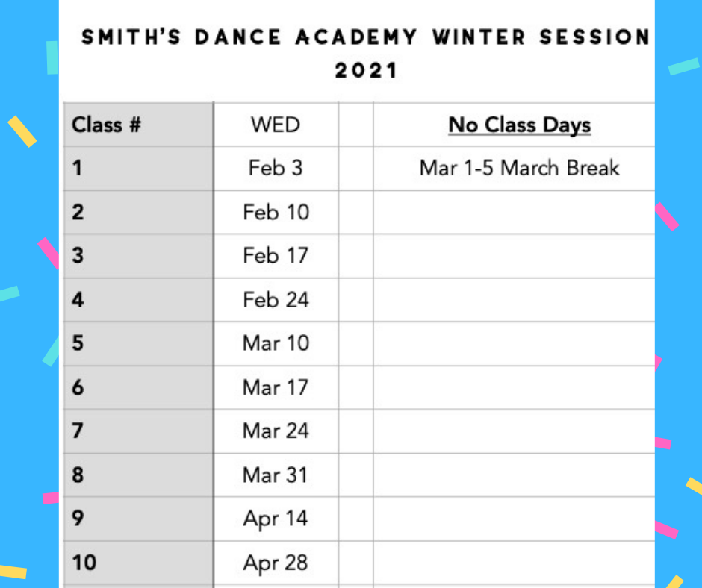This screenshot has height=588, width=702.
Task: Click the Mar 17 date cell
Action: (276, 387)
